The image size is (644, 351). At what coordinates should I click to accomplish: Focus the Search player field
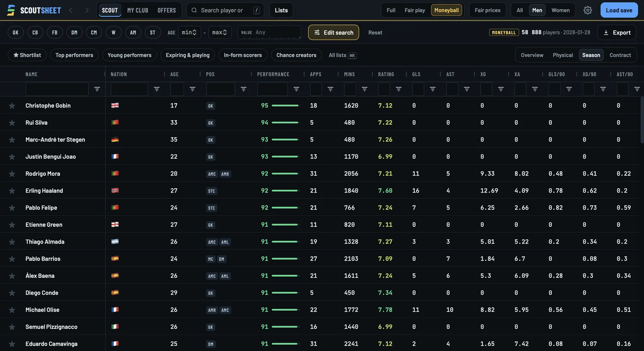225,10
